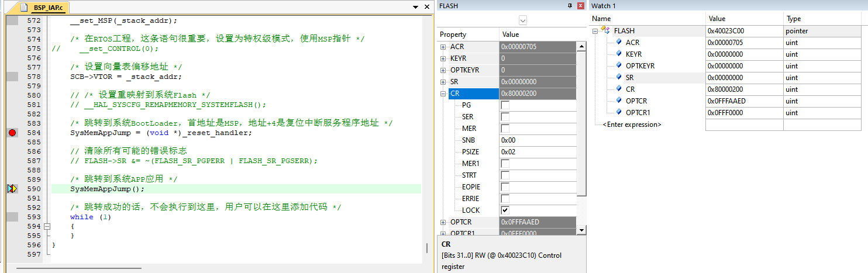Click the Value column header in Watch 1
Viewport: 868px width, 273px height.
(x=744, y=19)
